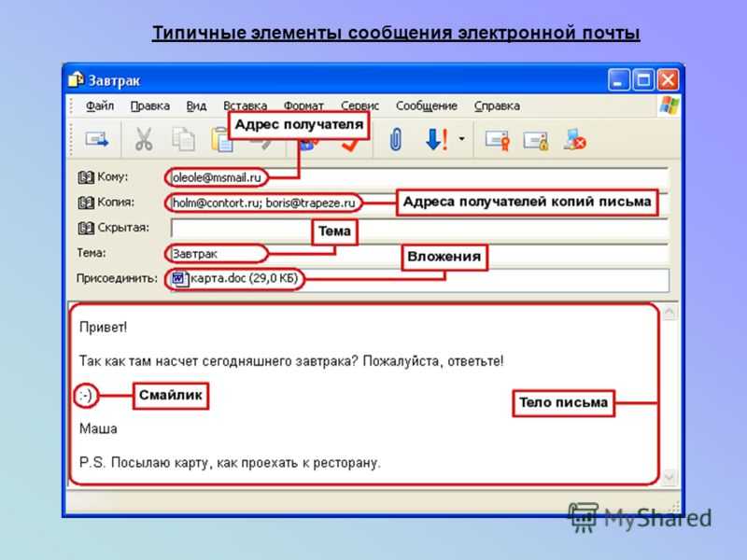Close the Завтрак message window
The width and height of the screenshot is (747, 560).
(x=668, y=80)
